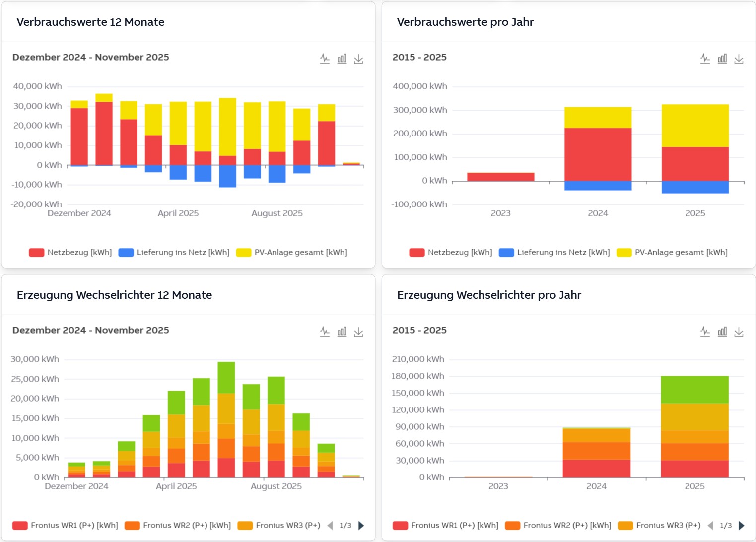Click the Verbrauchswerte pro Jahr panel title

[465, 22]
